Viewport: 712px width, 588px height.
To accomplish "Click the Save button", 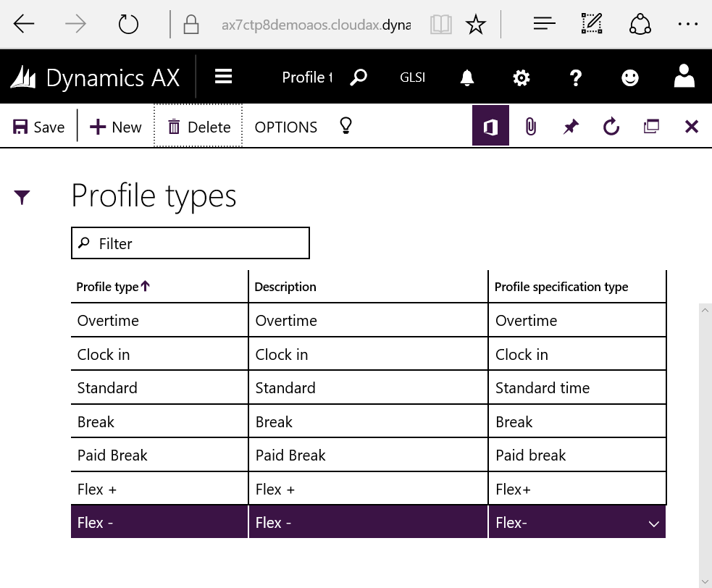I will pos(39,127).
